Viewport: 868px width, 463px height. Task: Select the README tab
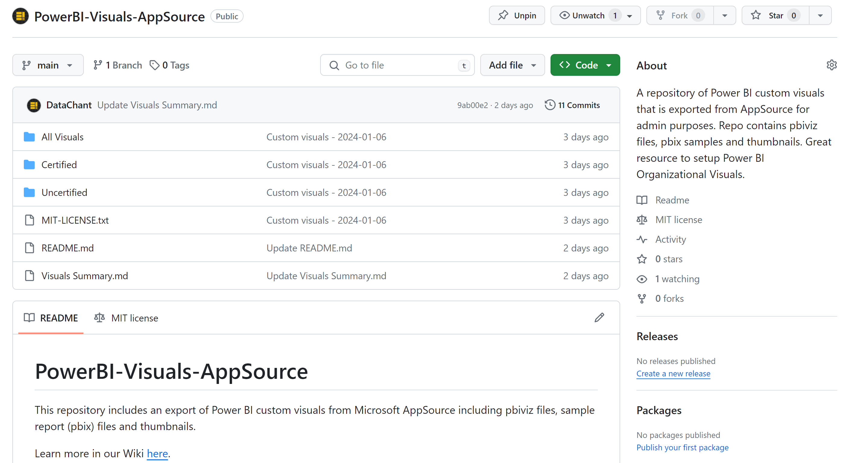click(51, 318)
